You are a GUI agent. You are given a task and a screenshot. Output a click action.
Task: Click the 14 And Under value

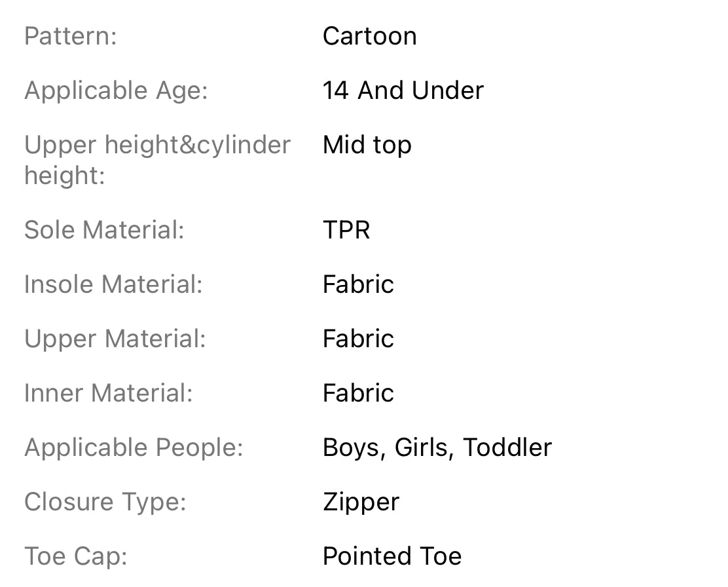pyautogui.click(x=403, y=90)
